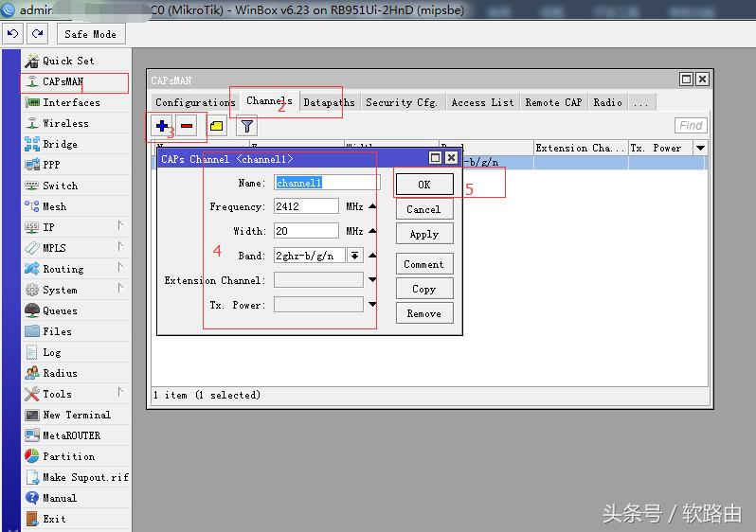Switch to the Datapaths tab
756x532 pixels.
click(330, 102)
